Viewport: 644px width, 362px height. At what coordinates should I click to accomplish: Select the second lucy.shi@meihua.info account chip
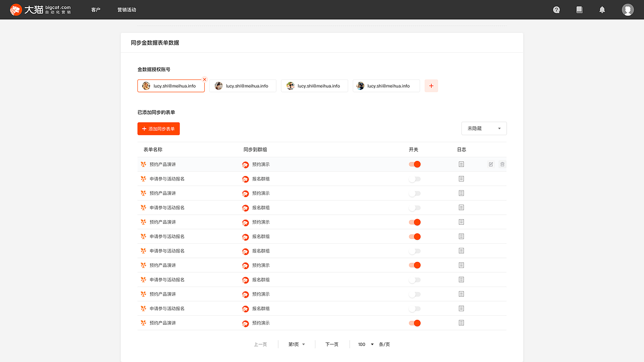point(243,86)
